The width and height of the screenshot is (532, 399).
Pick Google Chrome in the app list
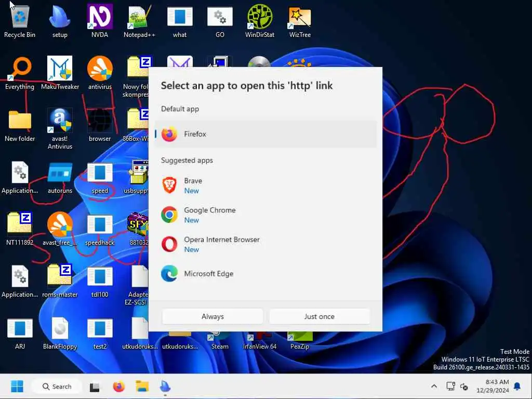(265, 215)
